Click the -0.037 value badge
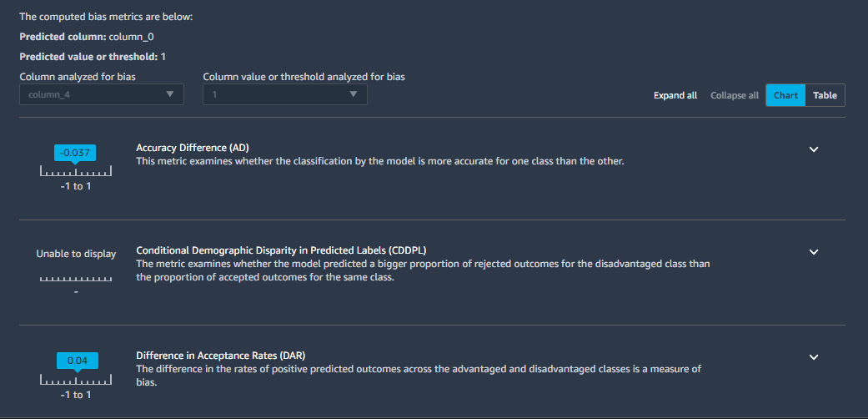The height and width of the screenshot is (419, 868). click(76, 153)
